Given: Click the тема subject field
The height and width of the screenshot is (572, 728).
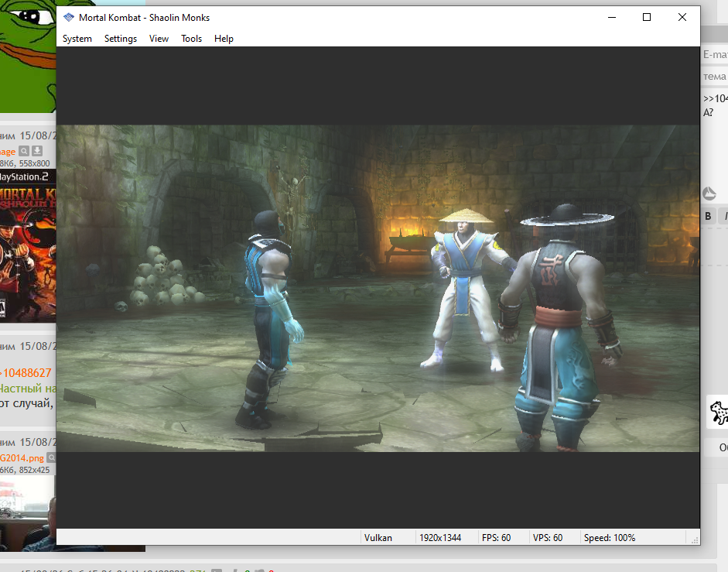Looking at the screenshot, I should pyautogui.click(x=714, y=76).
